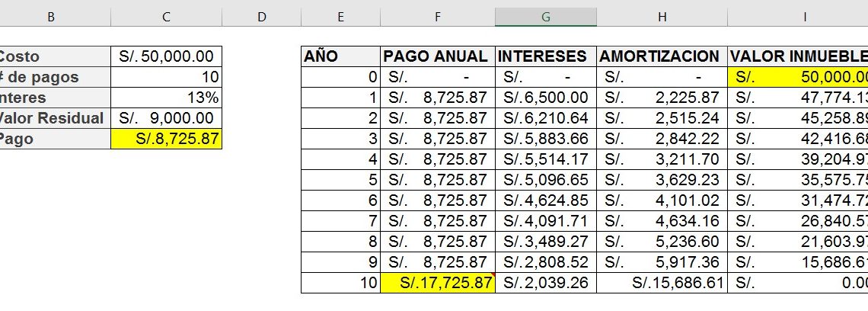Click the 13% interest rate cell
868x311 pixels.
[x=166, y=98]
